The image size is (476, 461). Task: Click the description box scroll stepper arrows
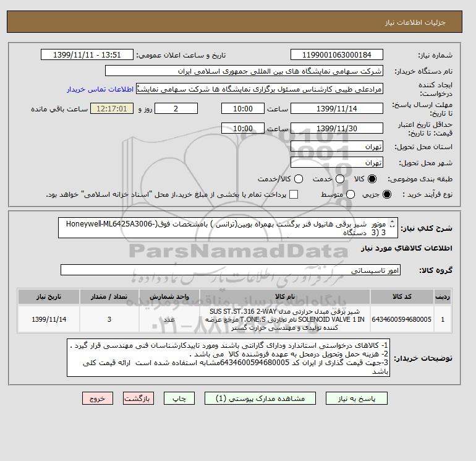(392, 224)
